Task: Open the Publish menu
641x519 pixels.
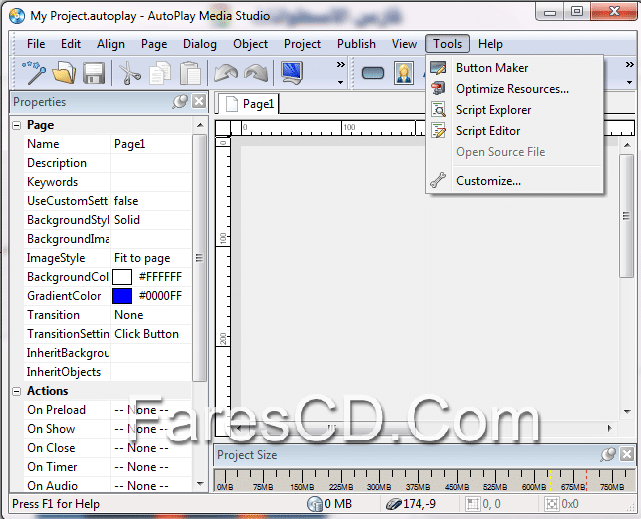Action: [x=356, y=44]
